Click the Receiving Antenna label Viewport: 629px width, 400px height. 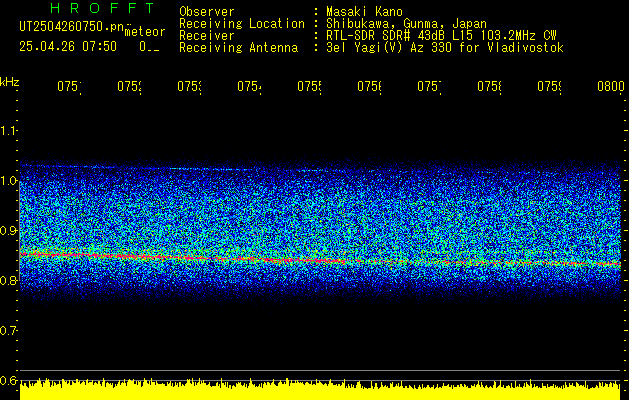click(239, 48)
